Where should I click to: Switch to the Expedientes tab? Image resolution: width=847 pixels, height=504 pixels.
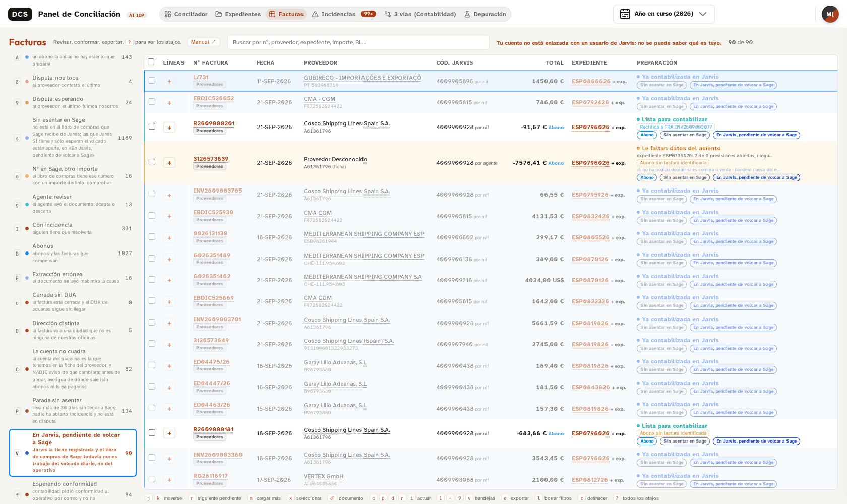point(238,14)
